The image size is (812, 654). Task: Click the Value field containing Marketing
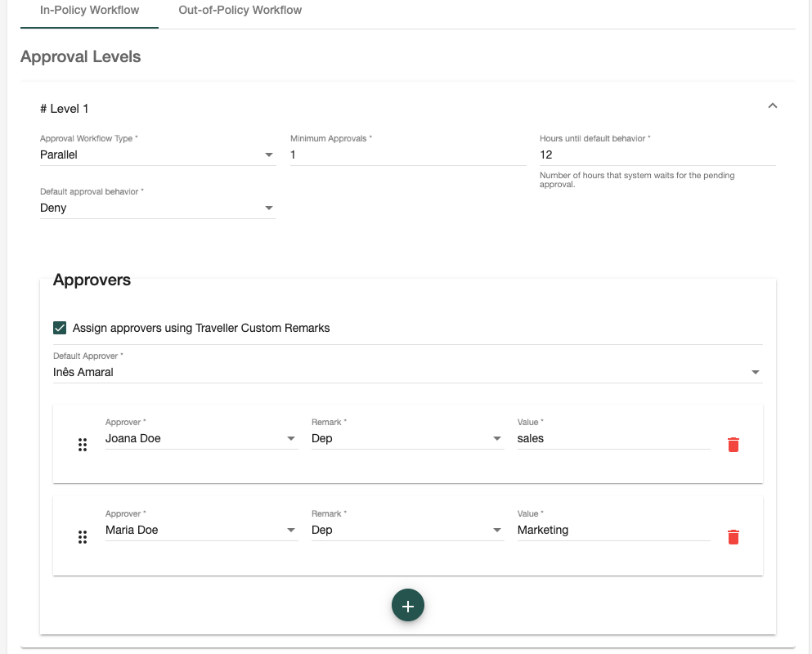(x=613, y=531)
